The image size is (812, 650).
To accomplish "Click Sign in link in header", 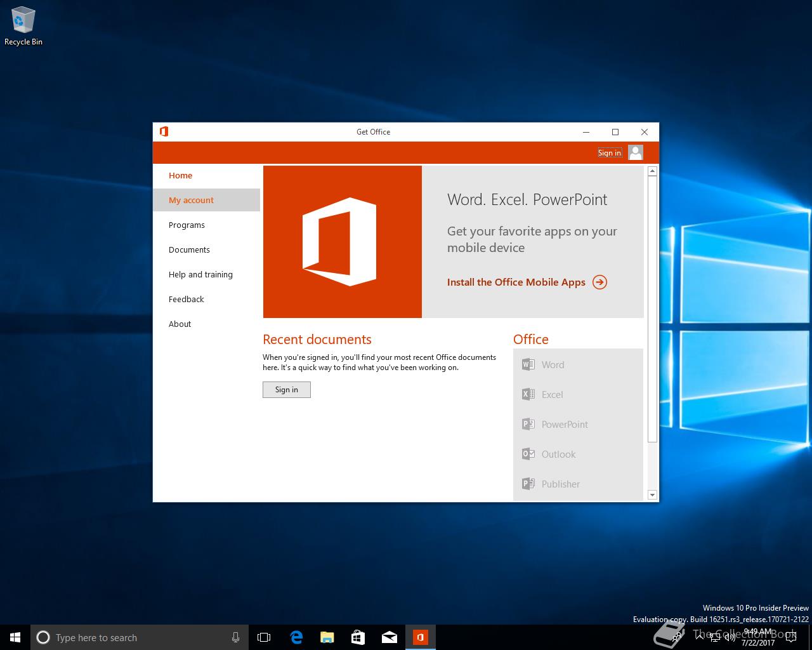I will click(610, 152).
